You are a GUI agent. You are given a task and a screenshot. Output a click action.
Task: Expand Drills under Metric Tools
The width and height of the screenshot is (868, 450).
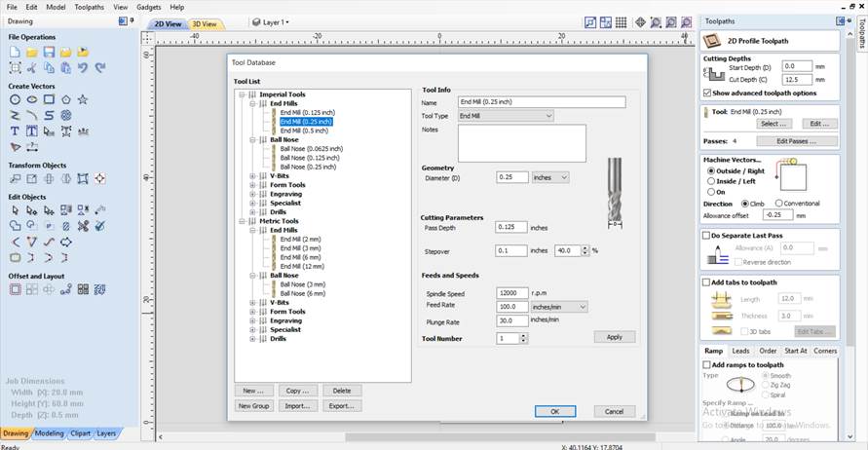252,339
